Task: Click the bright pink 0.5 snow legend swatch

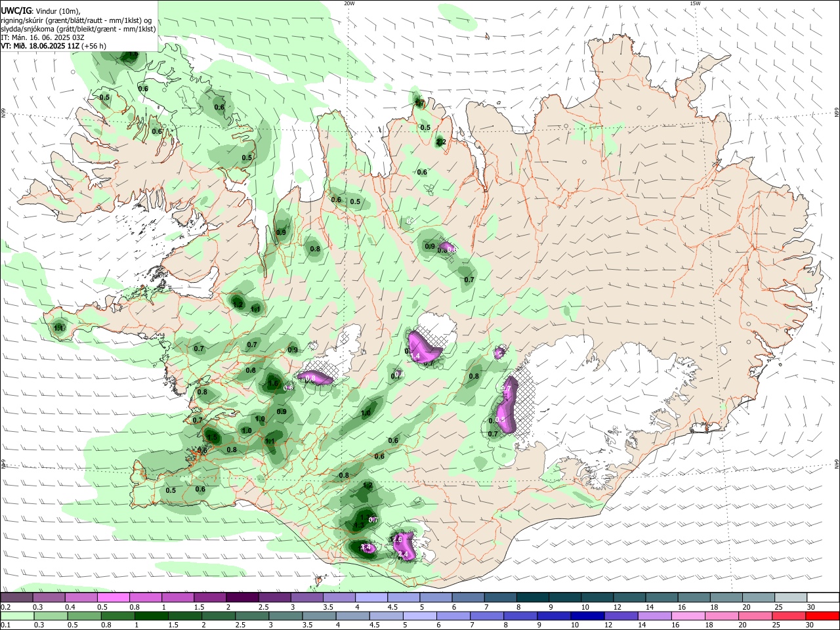Action: [x=113, y=598]
